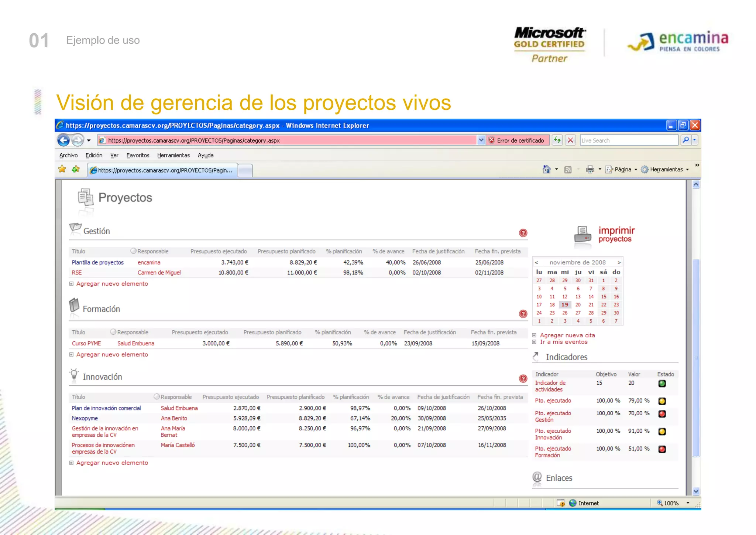This screenshot has height=535, width=756.
Task: Open the Archivo menu
Action: coord(68,155)
